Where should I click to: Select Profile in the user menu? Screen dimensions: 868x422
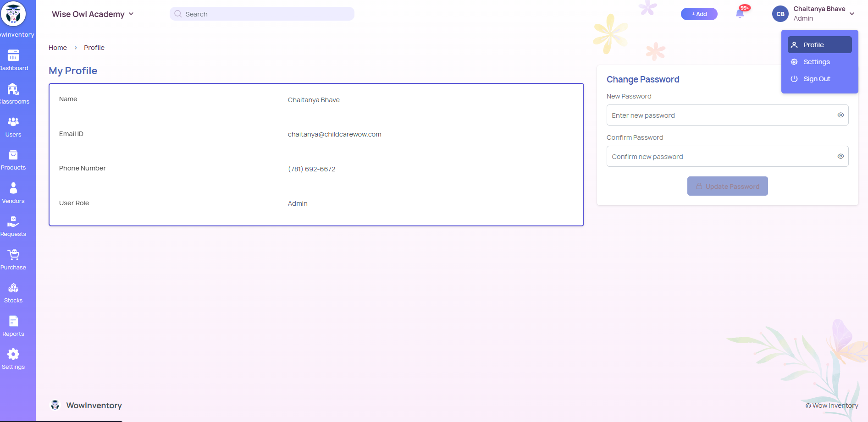pos(819,45)
